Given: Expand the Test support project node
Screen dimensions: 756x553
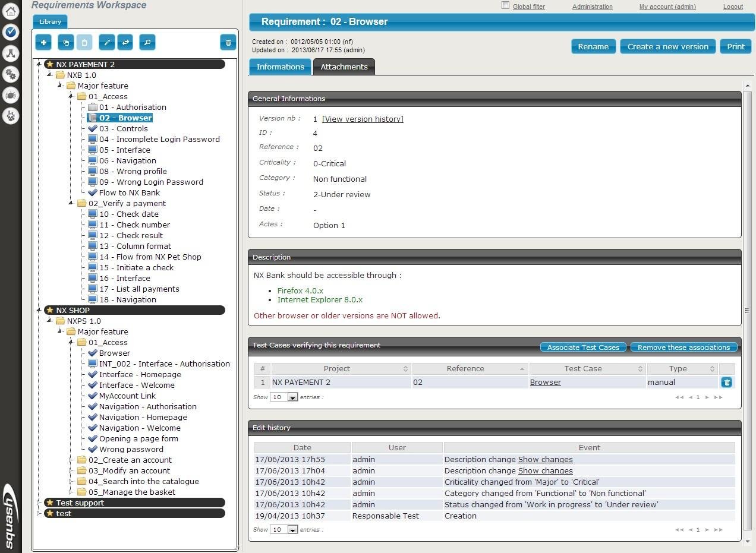Looking at the screenshot, I should click(x=39, y=503).
